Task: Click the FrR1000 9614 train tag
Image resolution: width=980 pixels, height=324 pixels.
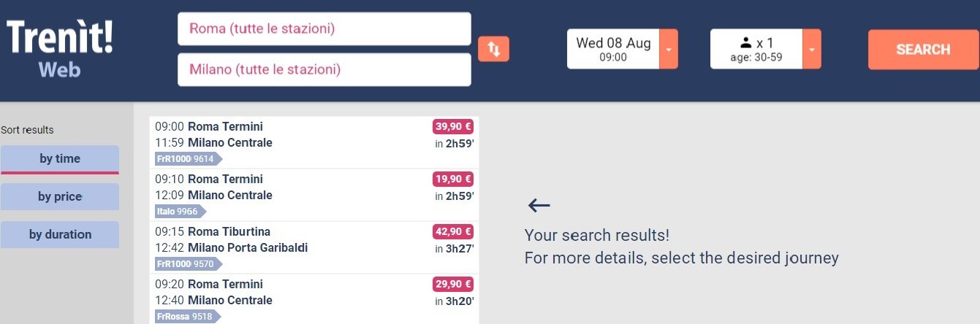Action: click(189, 159)
